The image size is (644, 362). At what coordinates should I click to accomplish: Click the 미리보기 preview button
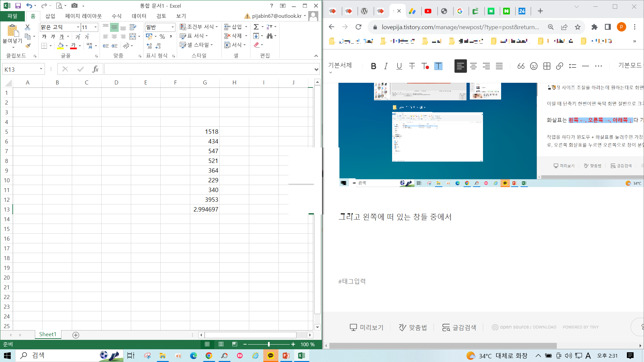[x=367, y=327]
